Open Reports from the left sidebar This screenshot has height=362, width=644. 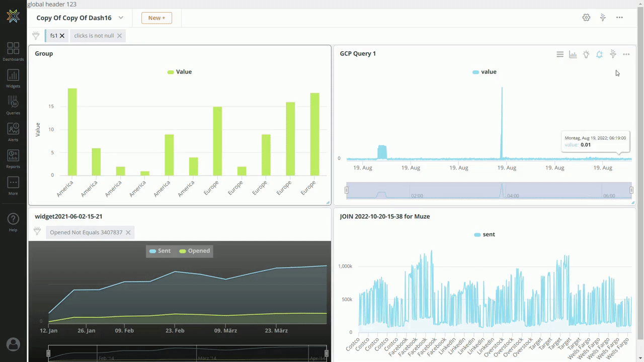click(13, 158)
